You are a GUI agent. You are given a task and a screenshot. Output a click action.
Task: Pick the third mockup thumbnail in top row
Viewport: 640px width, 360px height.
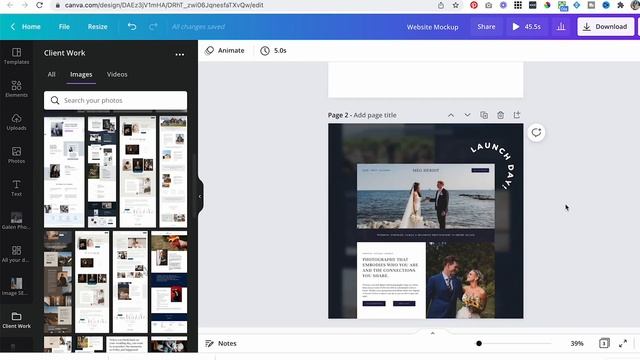[x=138, y=172]
